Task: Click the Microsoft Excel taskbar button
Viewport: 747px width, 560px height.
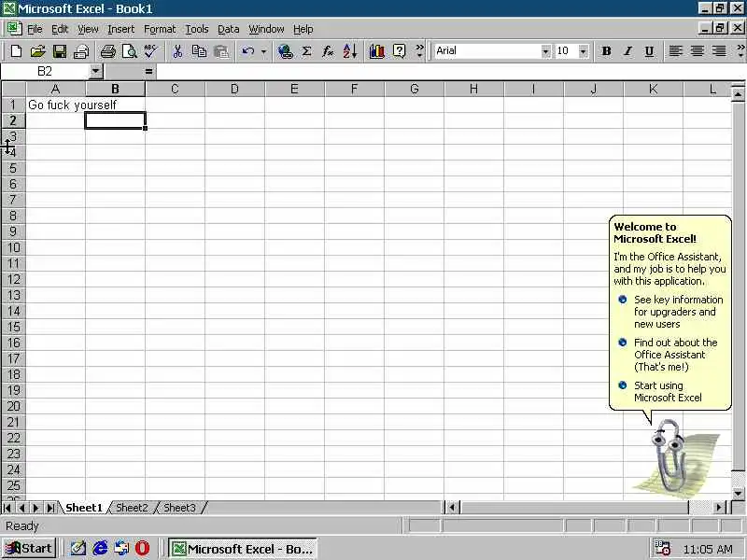Action: [x=243, y=549]
